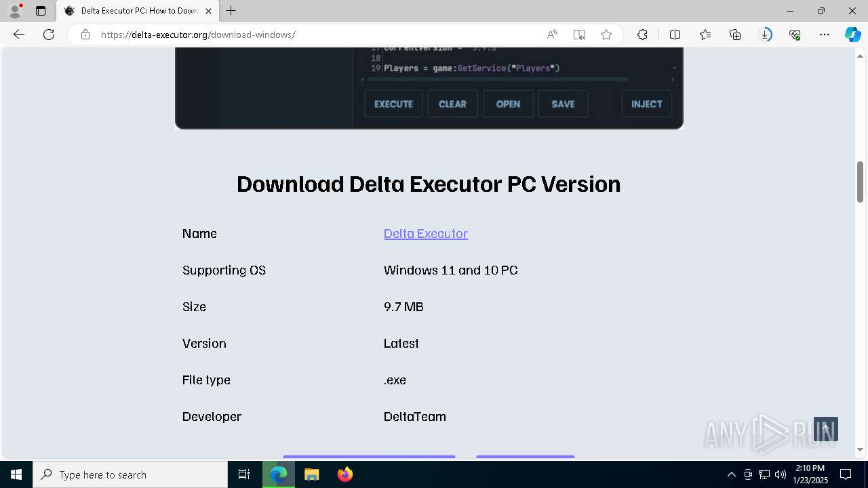The image size is (868, 488).
Task: Go back to the previous page
Action: point(19,35)
